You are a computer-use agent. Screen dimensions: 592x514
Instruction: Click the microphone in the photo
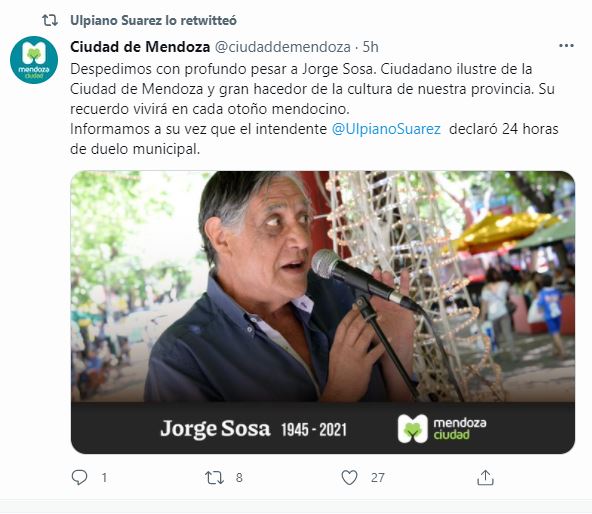pyautogui.click(x=362, y=279)
